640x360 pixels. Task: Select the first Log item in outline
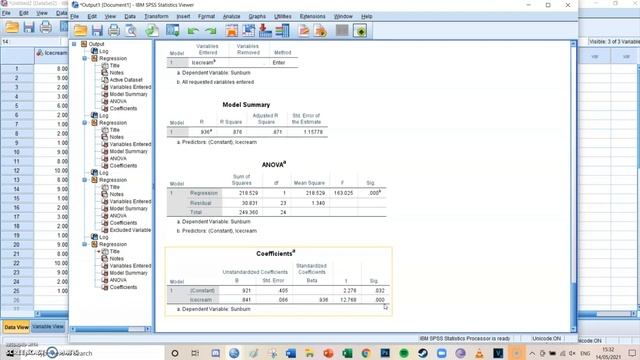104,51
